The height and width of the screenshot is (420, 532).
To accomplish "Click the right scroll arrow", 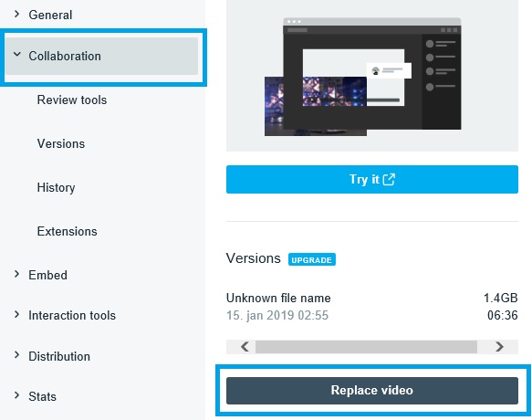I will click(499, 347).
